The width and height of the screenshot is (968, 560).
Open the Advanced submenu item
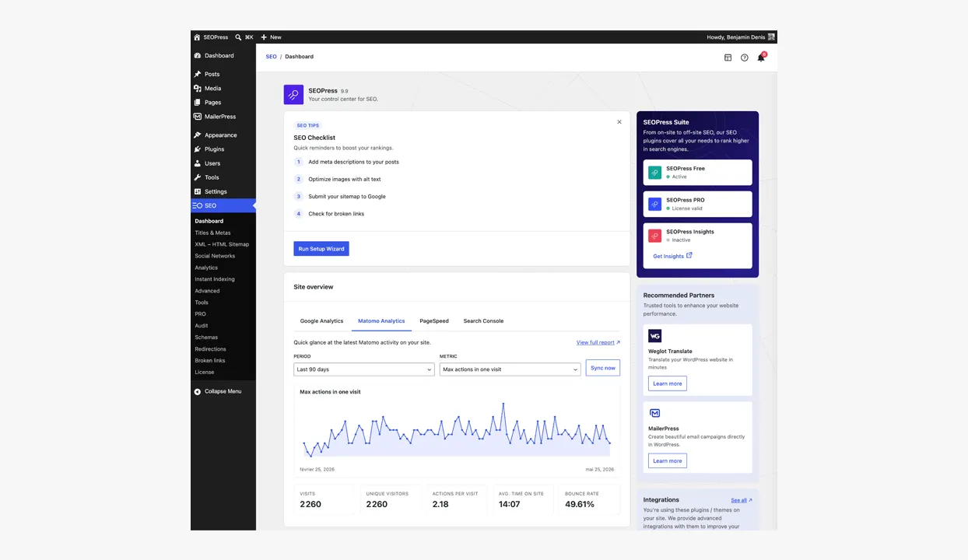pyautogui.click(x=207, y=291)
